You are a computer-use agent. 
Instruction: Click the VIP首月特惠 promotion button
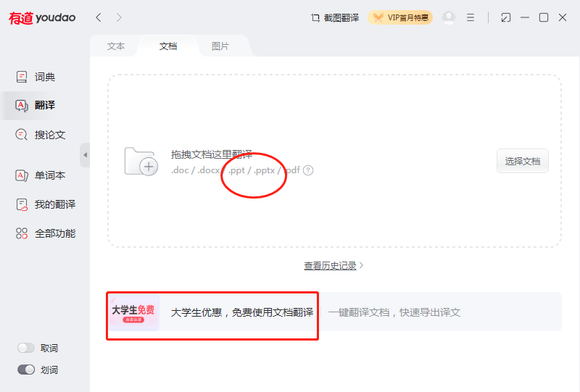pyautogui.click(x=400, y=17)
